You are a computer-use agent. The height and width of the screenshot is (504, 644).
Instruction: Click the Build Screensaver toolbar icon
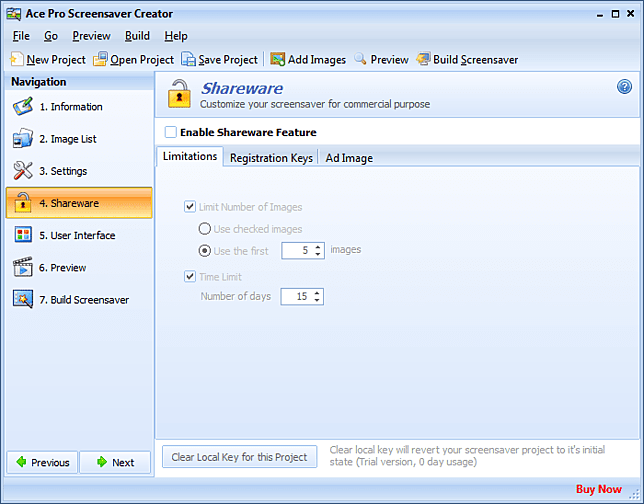tap(423, 59)
